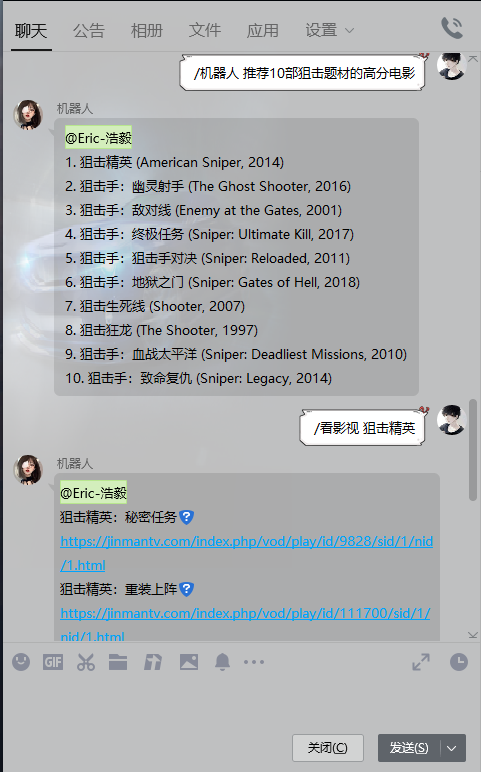This screenshot has height=772, width=481.
Task: Open the 文件 tab
Action: point(204,31)
